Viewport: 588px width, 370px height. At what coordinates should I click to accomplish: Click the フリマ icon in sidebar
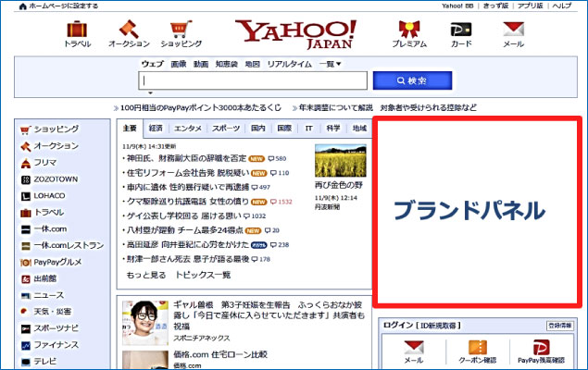tap(26, 163)
